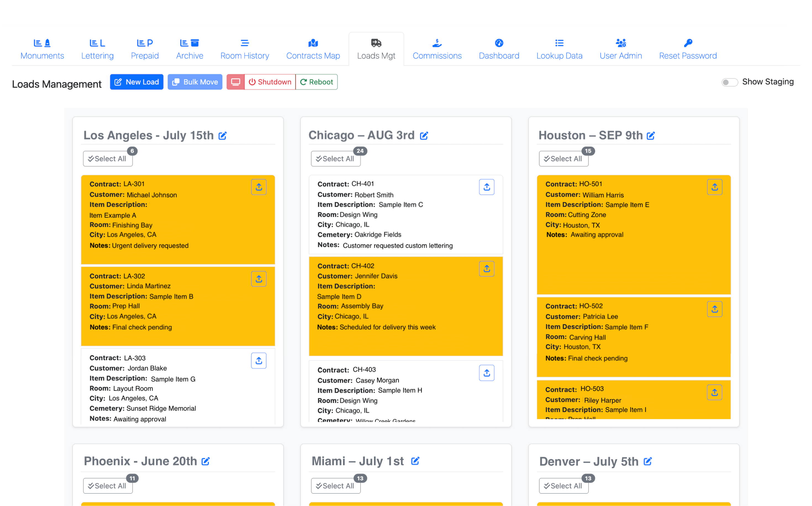Screen dimensions: 812x506
Task: Select All loads in the Los Angeles column
Action: pyautogui.click(x=108, y=158)
